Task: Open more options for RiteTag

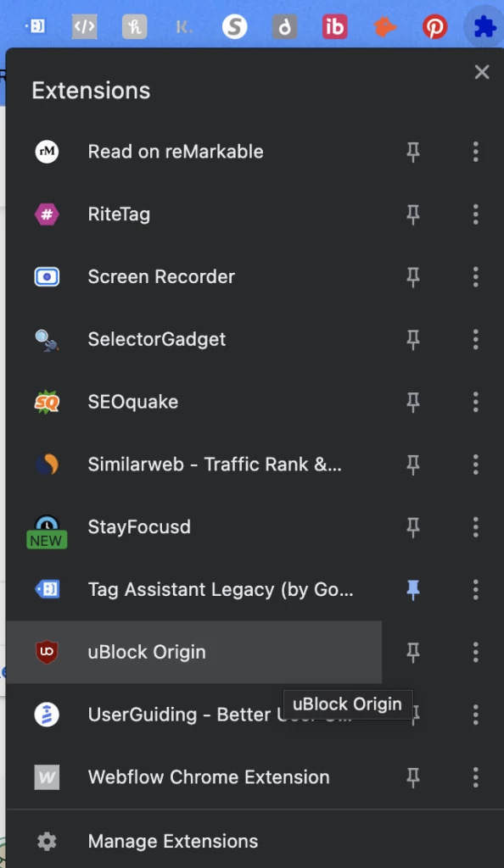Action: coord(476,214)
